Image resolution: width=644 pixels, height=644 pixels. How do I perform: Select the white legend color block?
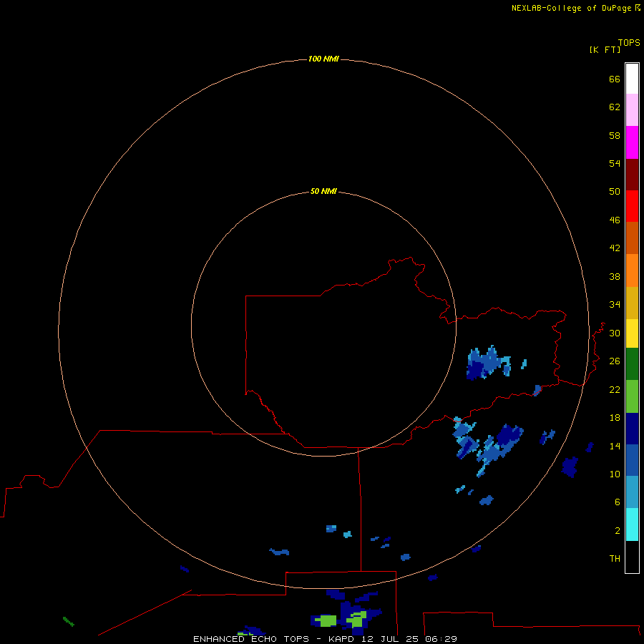(632, 79)
